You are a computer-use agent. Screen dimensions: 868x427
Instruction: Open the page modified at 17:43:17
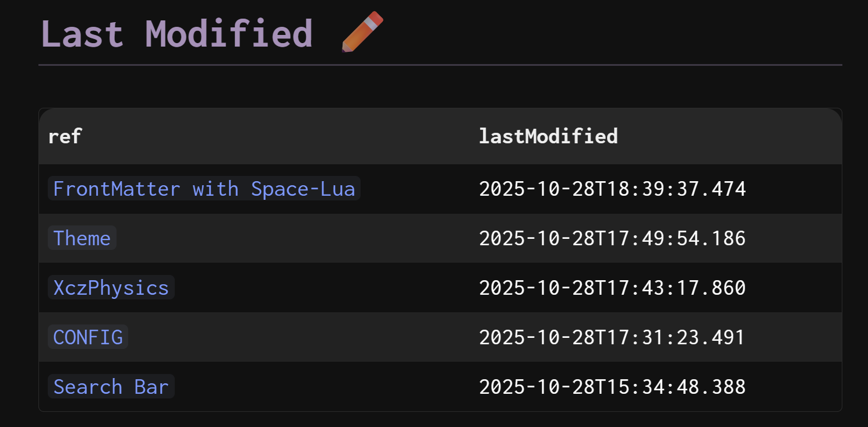(x=111, y=288)
